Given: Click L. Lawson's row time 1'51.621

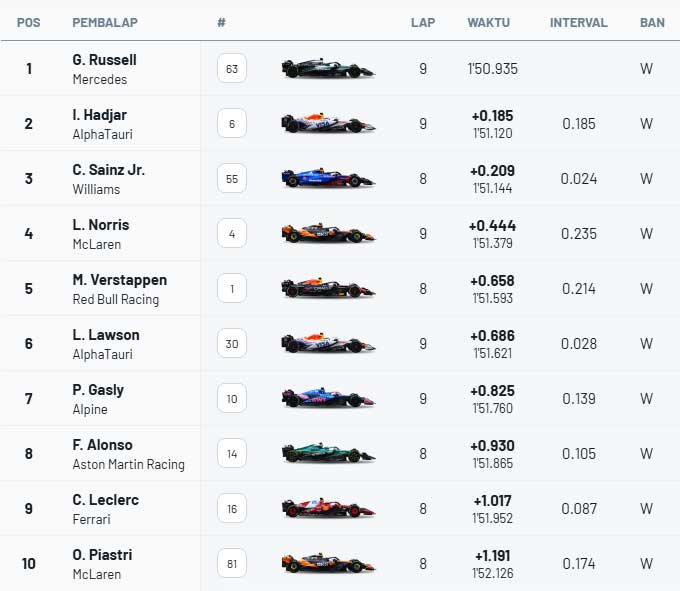Looking at the screenshot, I should pos(490,353).
